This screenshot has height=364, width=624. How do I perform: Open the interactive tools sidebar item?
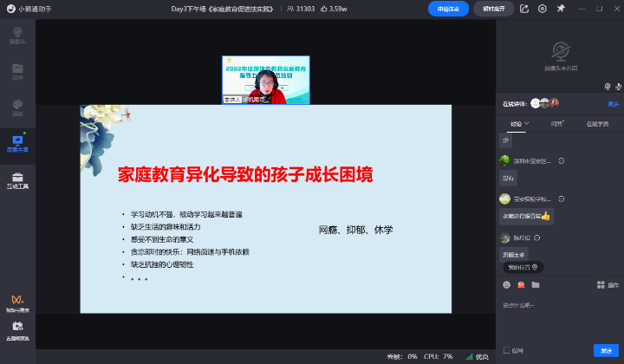(17, 180)
